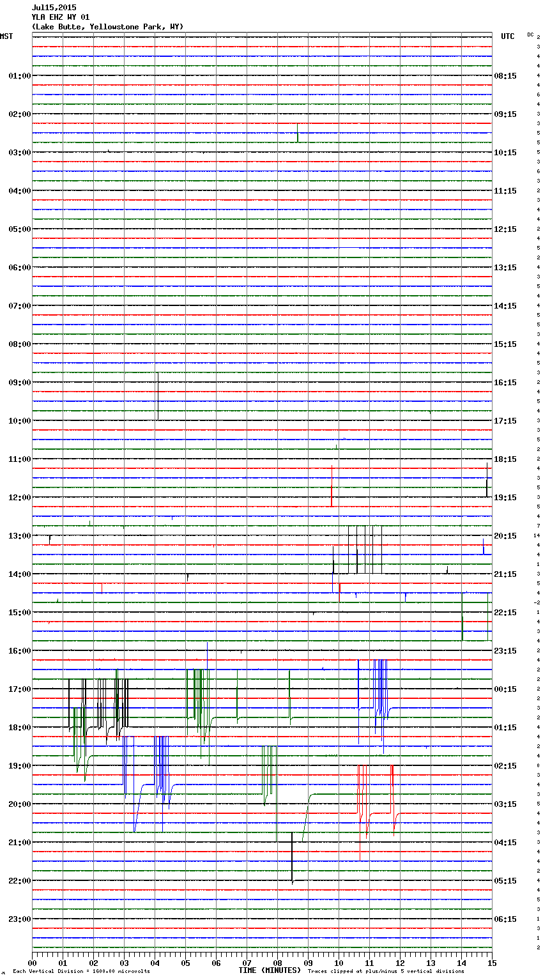Click DC value 14 in right column
Image resolution: width=543 pixels, height=980 pixels.
pos(538,536)
